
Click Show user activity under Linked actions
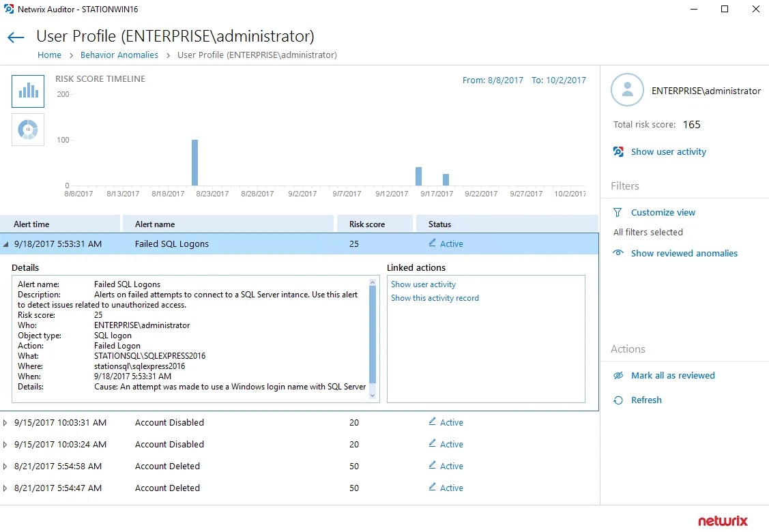(423, 284)
